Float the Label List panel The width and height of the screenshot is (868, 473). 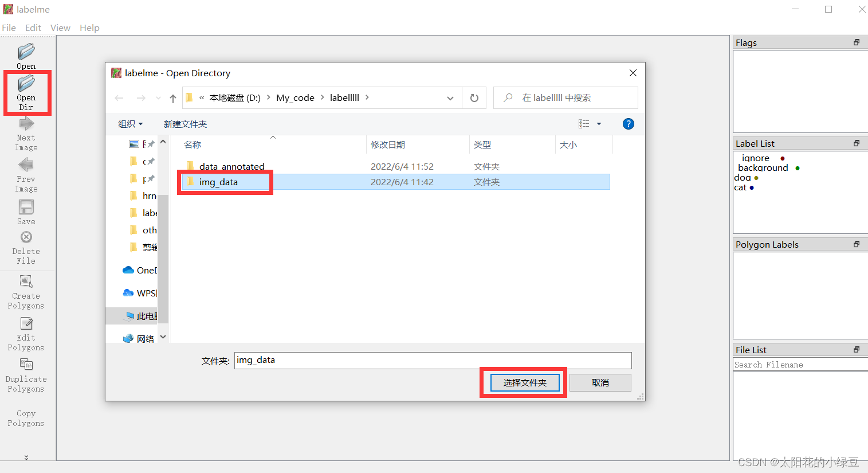(857, 143)
